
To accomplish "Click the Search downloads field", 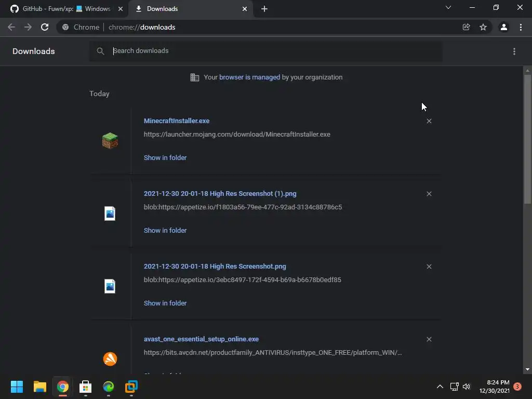I will pos(265,51).
